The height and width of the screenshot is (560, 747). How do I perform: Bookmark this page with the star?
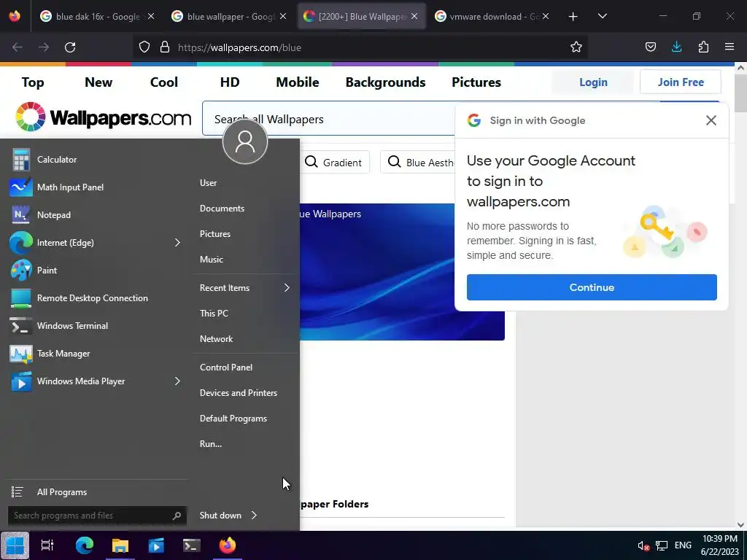(576, 47)
